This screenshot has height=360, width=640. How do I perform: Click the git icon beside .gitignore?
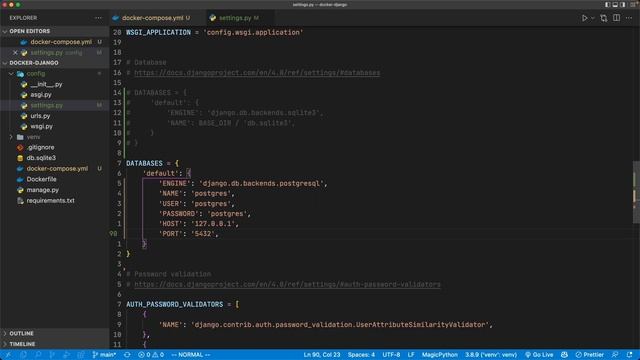pyautogui.click(x=20, y=147)
